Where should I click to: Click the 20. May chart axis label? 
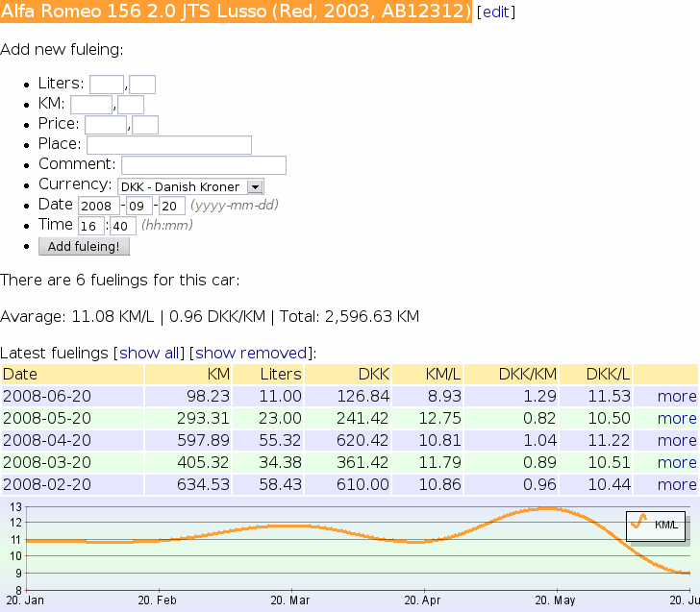pyautogui.click(x=555, y=600)
